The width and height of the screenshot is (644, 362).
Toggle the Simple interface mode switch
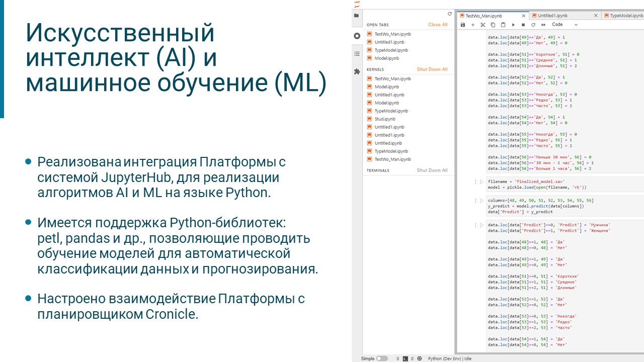point(382,358)
